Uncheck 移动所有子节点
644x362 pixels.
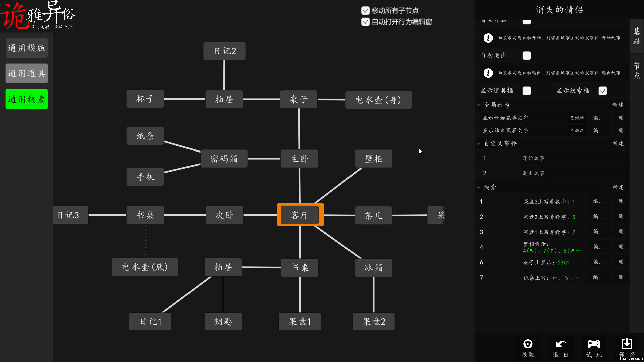pyautogui.click(x=365, y=10)
